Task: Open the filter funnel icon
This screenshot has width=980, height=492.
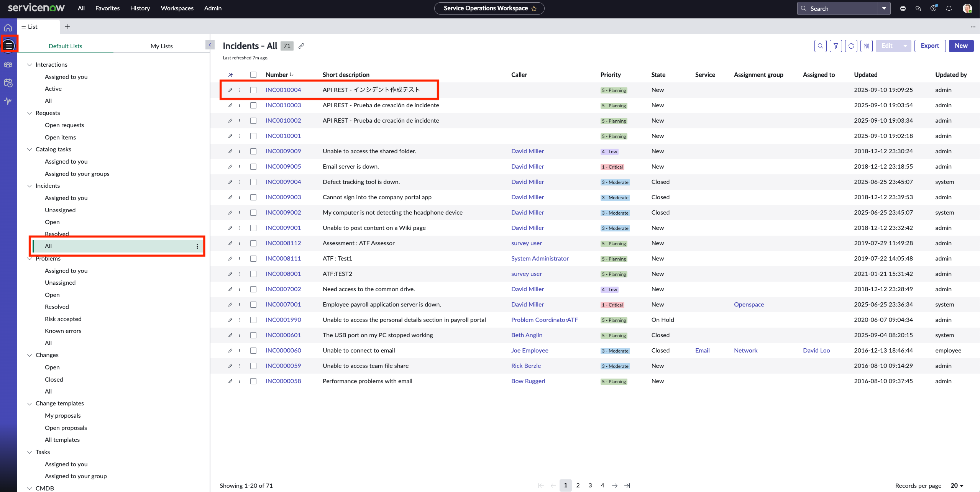Action: [836, 46]
